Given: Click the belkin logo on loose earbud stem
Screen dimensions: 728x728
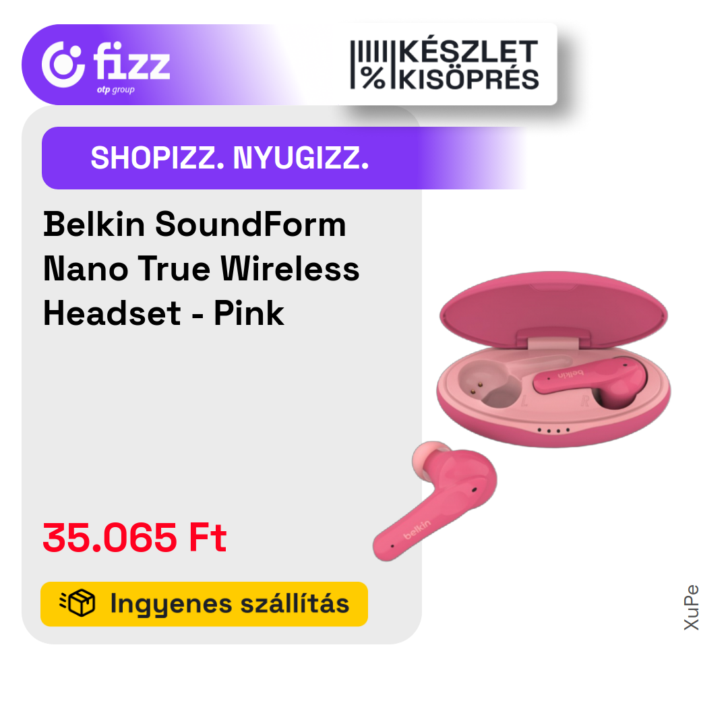Looking at the screenshot, I should (x=417, y=529).
